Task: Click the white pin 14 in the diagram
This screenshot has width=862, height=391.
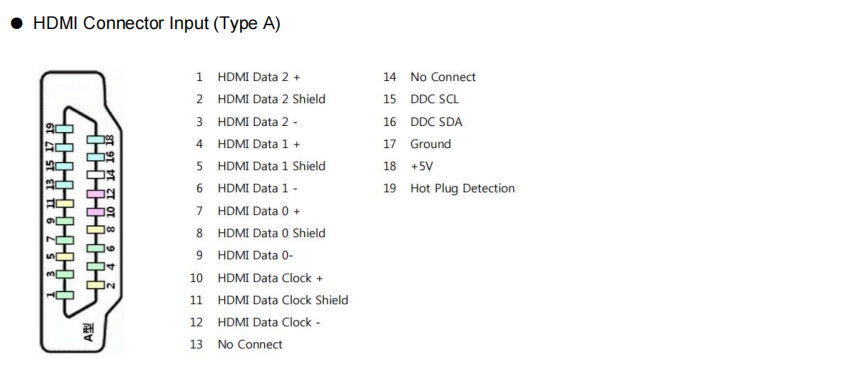Action: (x=96, y=175)
